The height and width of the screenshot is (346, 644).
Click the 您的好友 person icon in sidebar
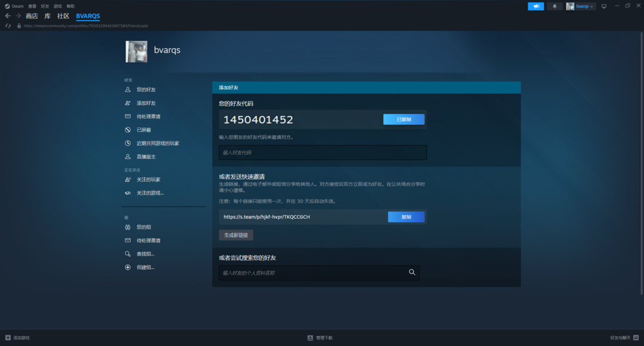(128, 89)
